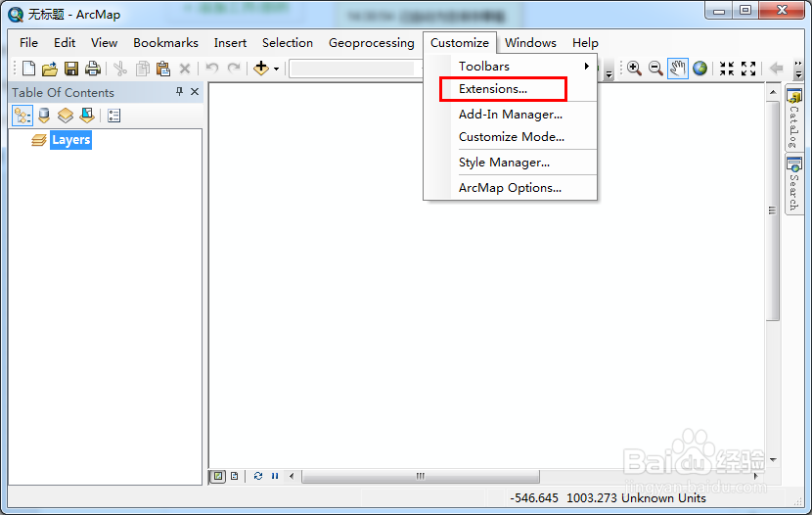The width and height of the screenshot is (812, 515).
Task: Click the vertical scrollbar down arrow
Action: pyautogui.click(x=773, y=459)
